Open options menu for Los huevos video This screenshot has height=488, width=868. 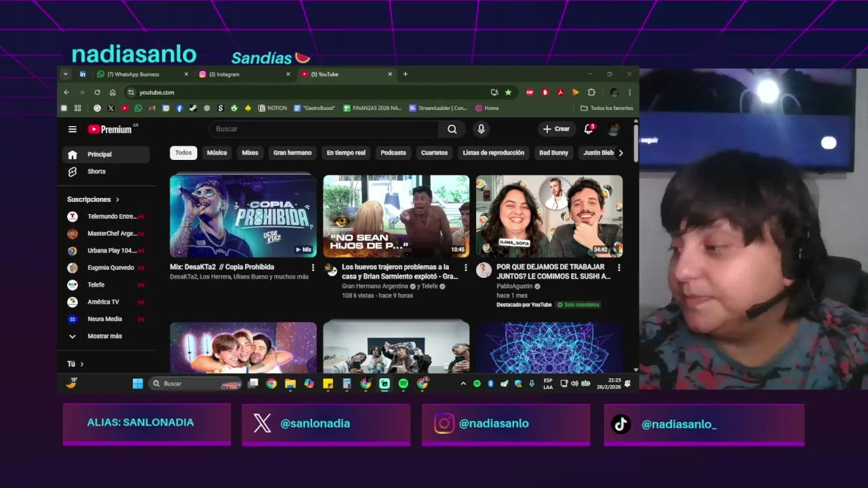(465, 268)
